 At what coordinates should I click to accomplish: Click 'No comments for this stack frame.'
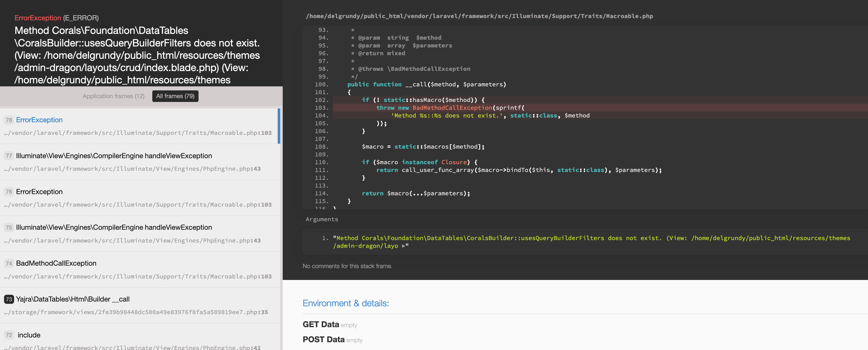(347, 266)
